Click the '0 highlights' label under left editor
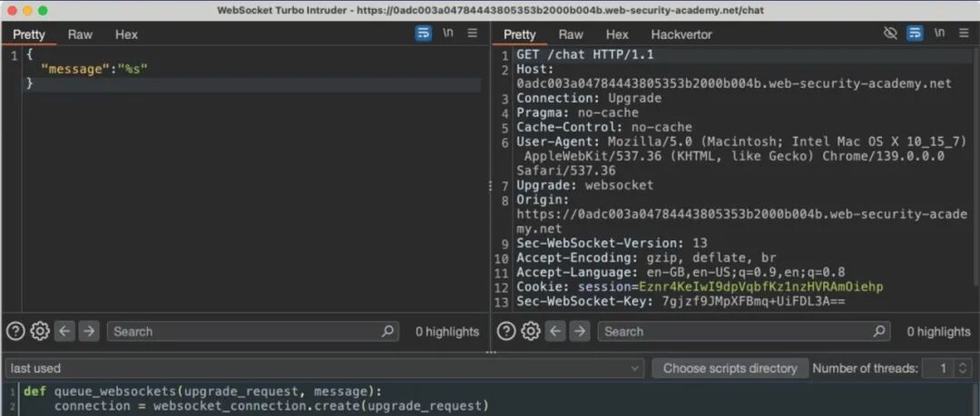Image resolution: width=980 pixels, height=416 pixels. [x=446, y=332]
